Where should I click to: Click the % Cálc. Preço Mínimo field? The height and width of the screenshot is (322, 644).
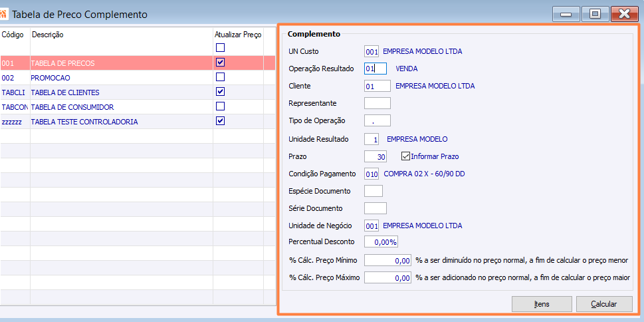tap(387, 260)
